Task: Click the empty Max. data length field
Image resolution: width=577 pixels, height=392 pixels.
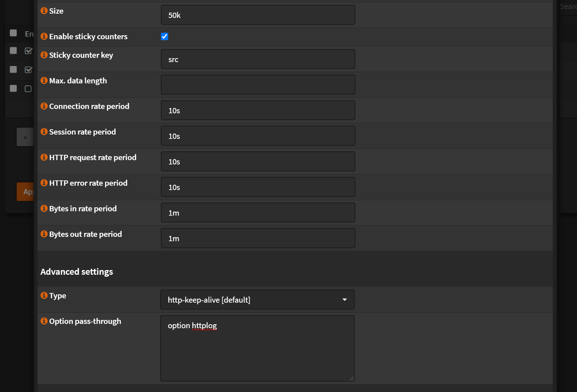Action: click(x=258, y=85)
